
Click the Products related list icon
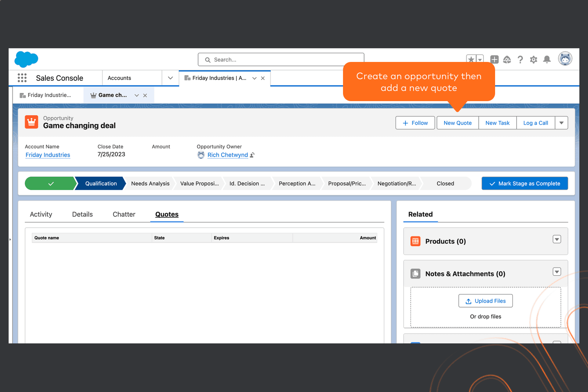pos(416,241)
